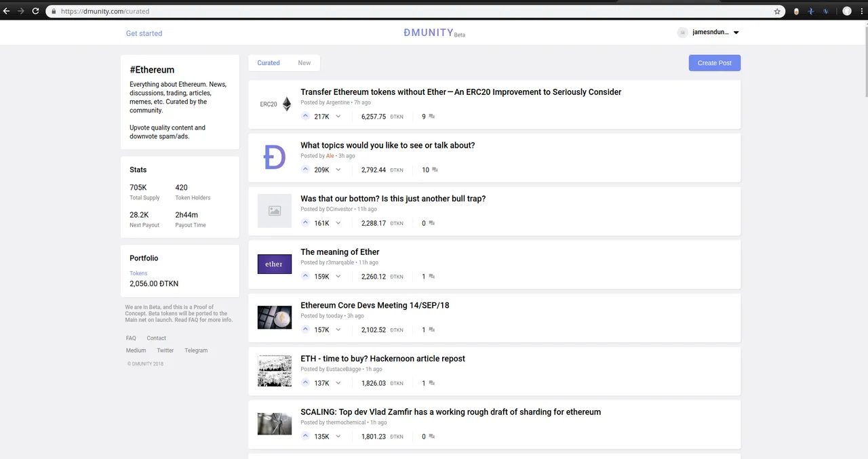Viewport: 868px width, 459px height.
Task: Open comments icon on SCALING sharding post
Action: point(432,437)
